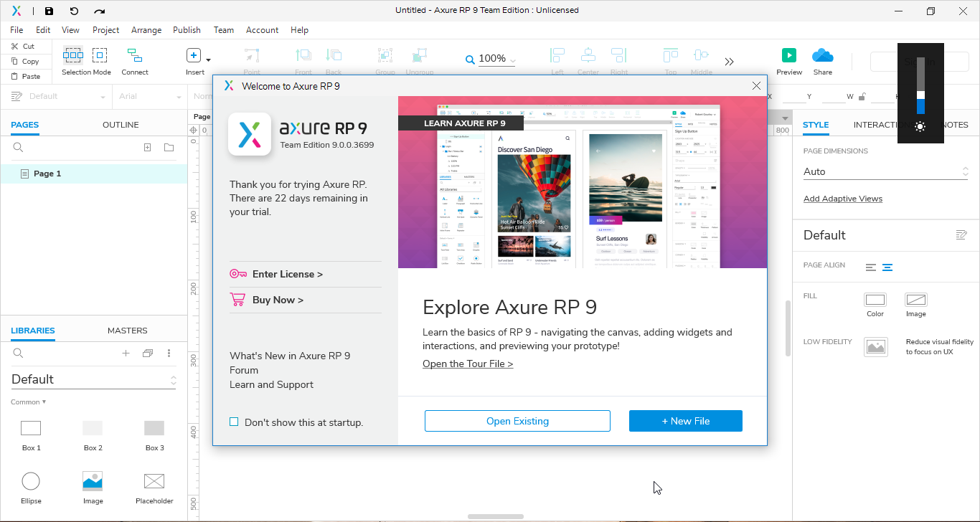Image resolution: width=980 pixels, height=522 pixels.
Task: Select the Ellipse widget
Action: pos(31,488)
